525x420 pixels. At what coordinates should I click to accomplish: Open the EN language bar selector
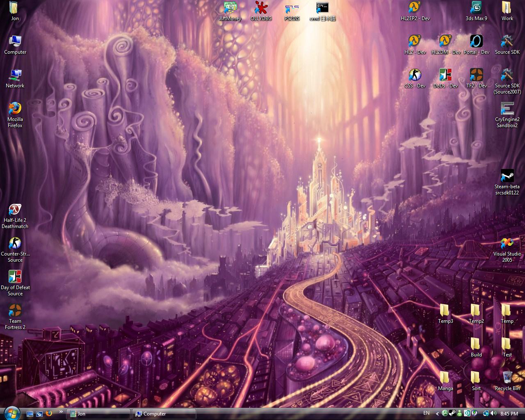(427, 413)
